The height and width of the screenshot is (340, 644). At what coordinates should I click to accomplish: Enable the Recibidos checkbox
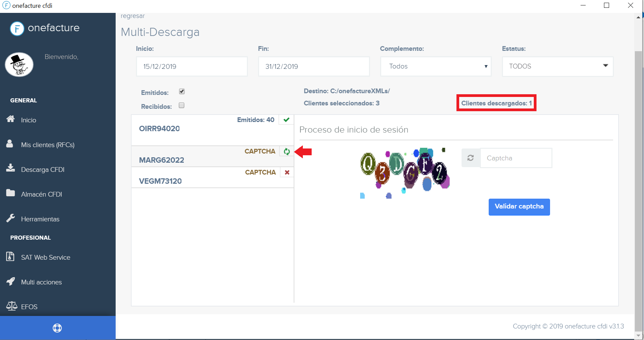tap(182, 105)
